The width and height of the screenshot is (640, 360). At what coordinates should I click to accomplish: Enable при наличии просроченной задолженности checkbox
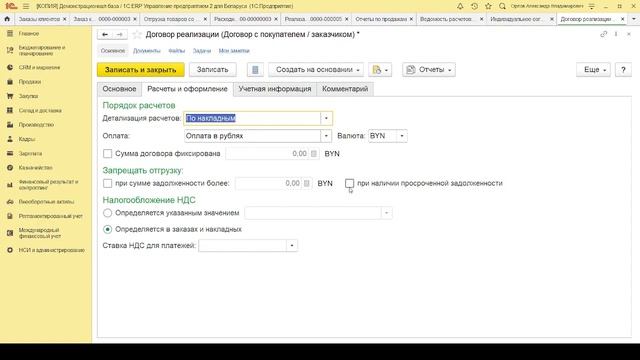point(349,183)
